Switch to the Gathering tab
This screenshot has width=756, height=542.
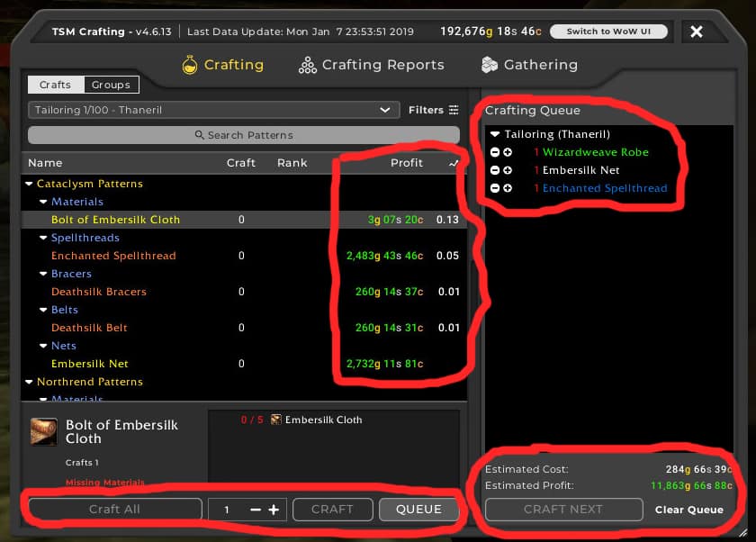pos(529,65)
